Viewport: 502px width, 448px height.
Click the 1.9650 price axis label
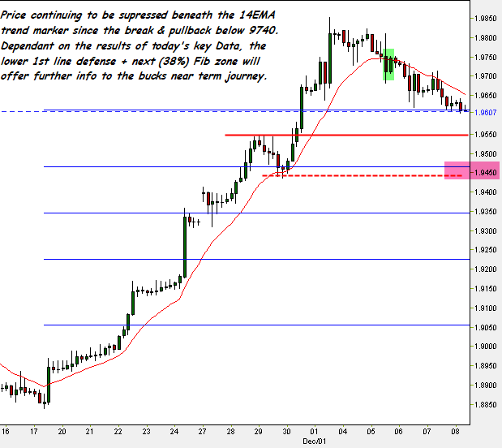coord(485,96)
